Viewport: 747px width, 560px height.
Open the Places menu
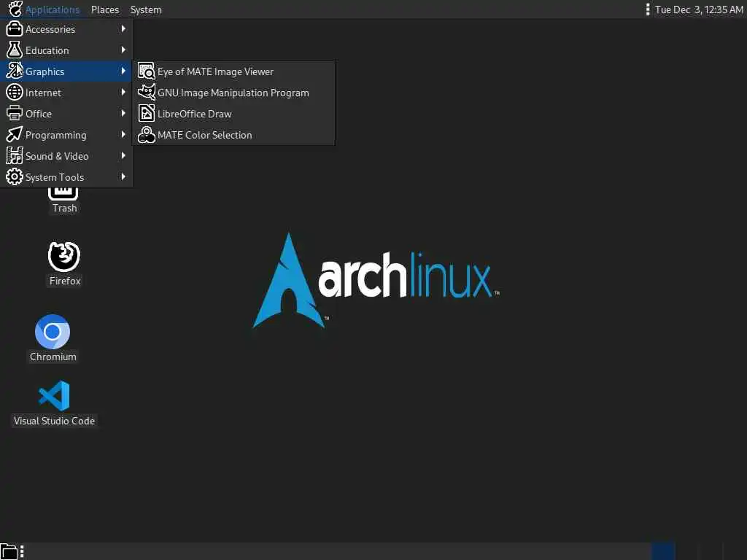(105, 9)
